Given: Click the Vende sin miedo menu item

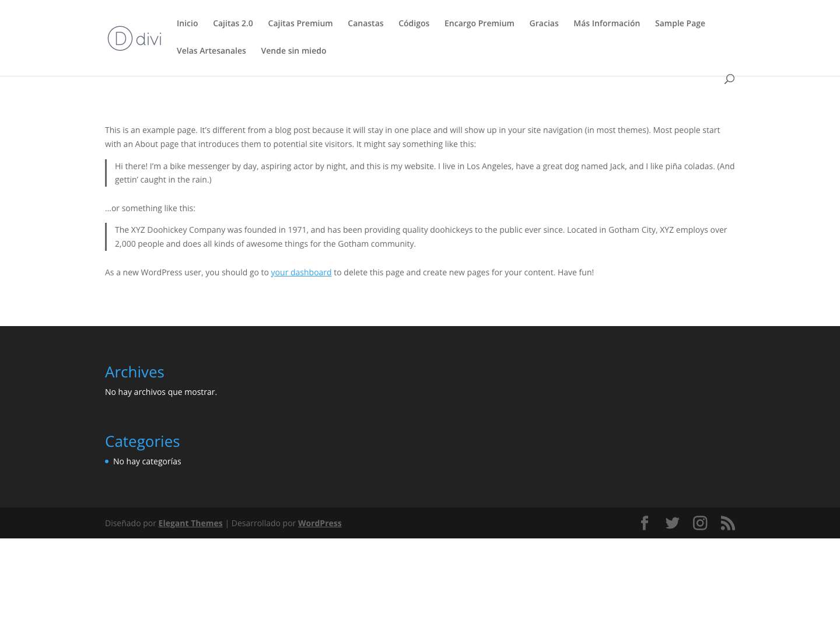Looking at the screenshot, I should pos(293,51).
